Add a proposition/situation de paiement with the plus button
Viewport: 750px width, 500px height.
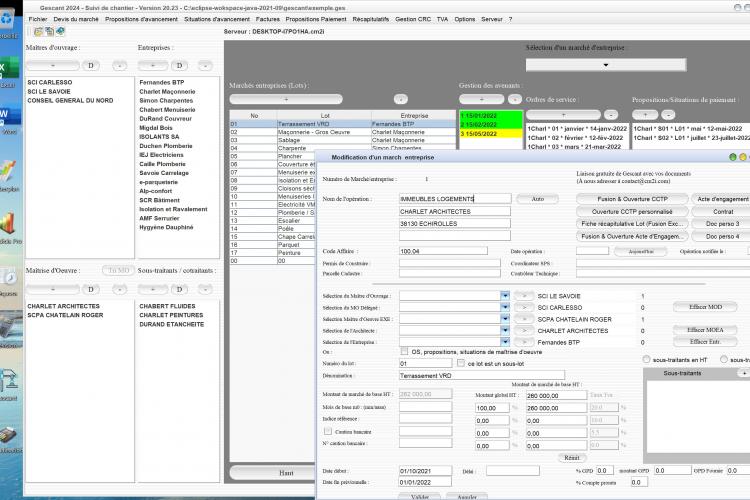pyautogui.click(x=645, y=115)
